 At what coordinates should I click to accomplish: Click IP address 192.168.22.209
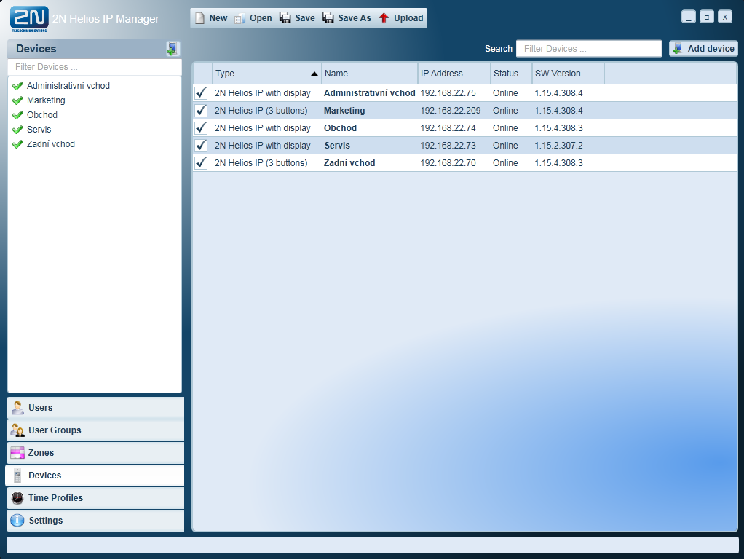pyautogui.click(x=451, y=111)
